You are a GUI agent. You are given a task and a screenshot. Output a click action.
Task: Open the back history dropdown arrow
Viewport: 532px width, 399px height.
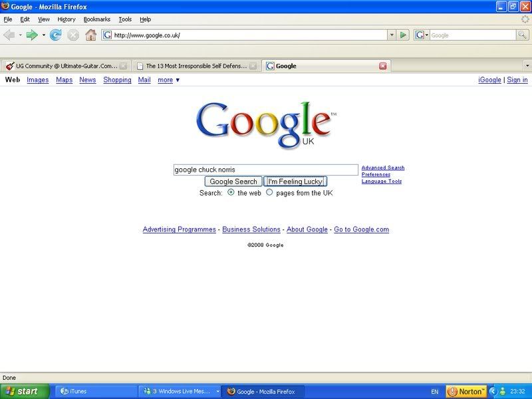click(x=21, y=35)
